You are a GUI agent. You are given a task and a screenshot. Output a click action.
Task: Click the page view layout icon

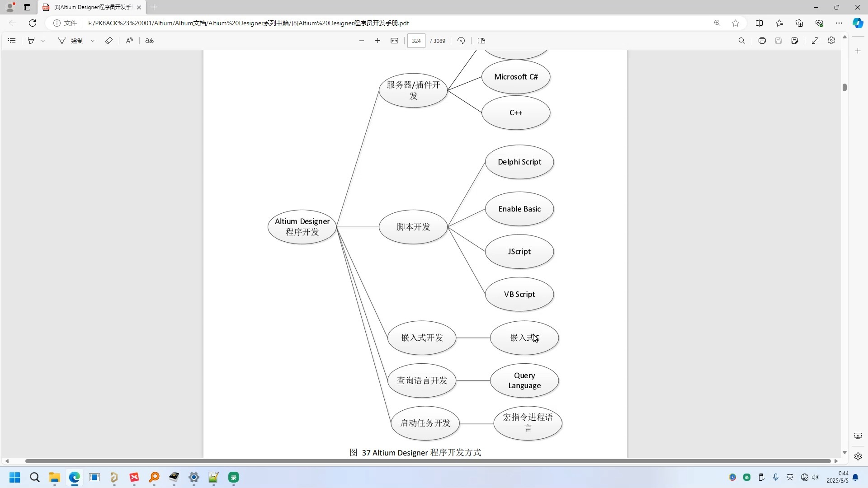coord(481,41)
